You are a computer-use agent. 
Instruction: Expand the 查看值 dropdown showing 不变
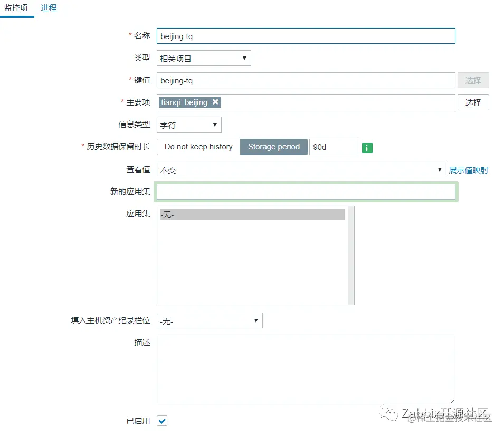[x=301, y=169]
